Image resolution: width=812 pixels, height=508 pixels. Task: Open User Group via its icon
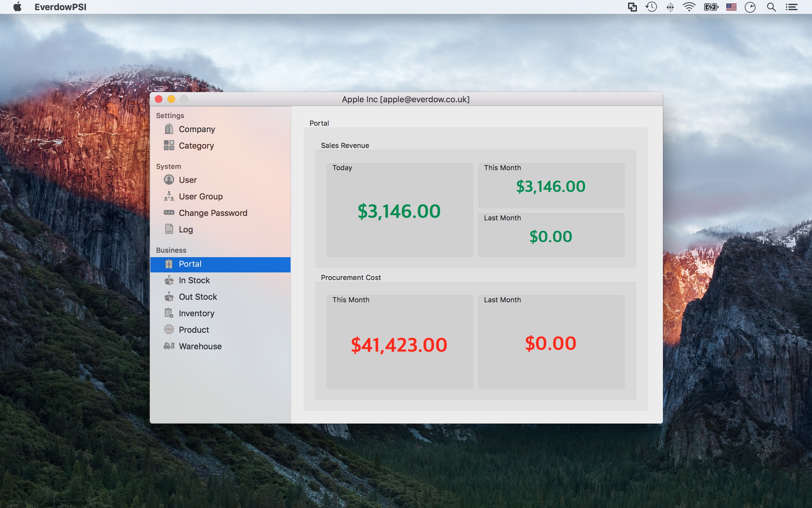coord(169,196)
